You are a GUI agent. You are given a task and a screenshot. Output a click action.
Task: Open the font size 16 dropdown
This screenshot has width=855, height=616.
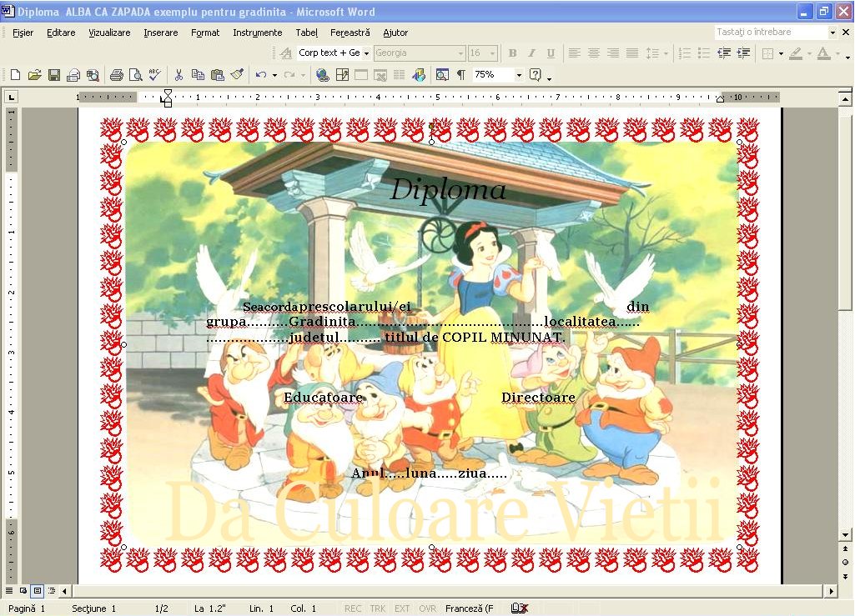[x=493, y=53]
